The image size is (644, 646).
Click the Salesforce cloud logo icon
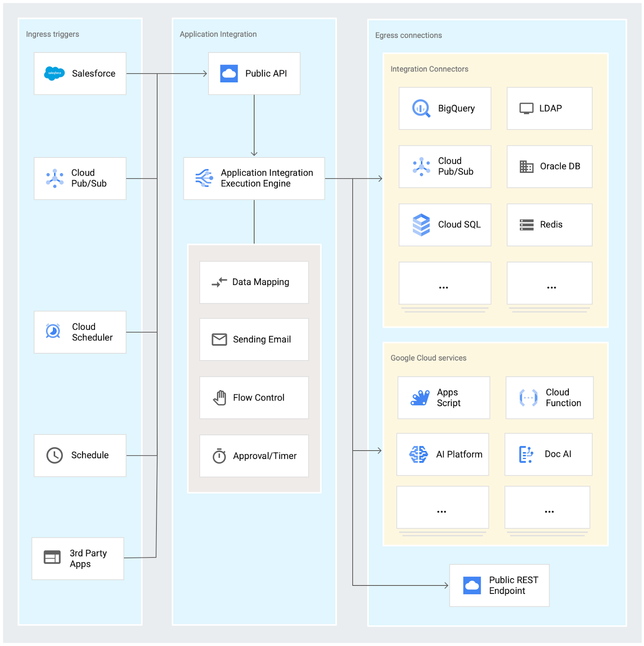pos(54,73)
